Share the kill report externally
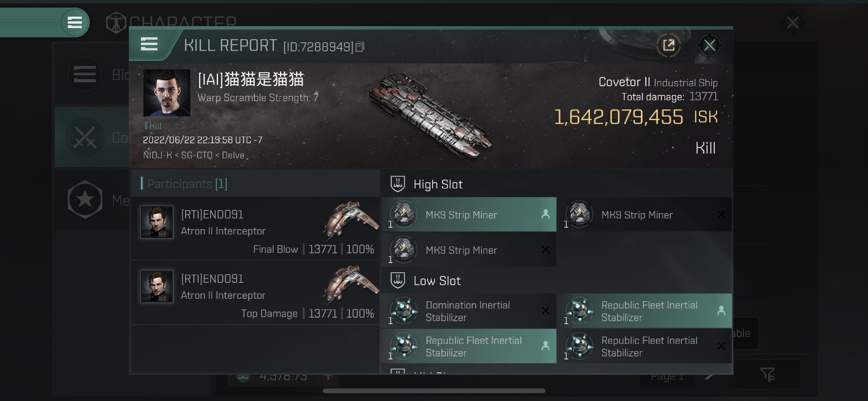The height and width of the screenshot is (401, 868). pos(668,46)
